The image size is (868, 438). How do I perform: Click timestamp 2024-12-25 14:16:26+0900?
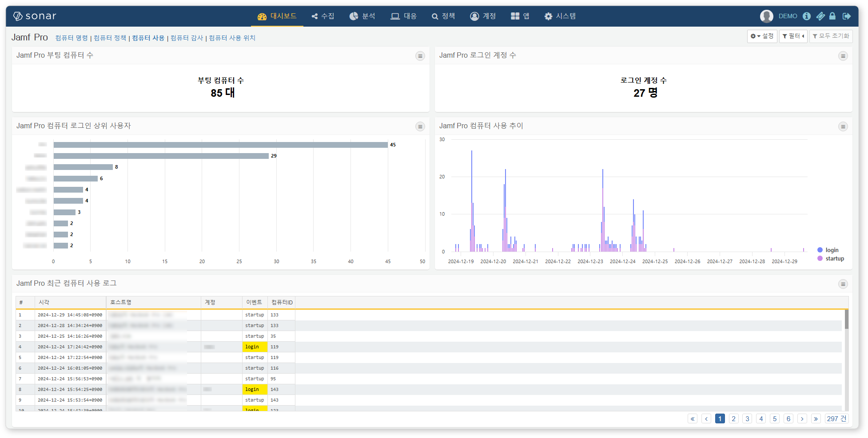coord(70,336)
